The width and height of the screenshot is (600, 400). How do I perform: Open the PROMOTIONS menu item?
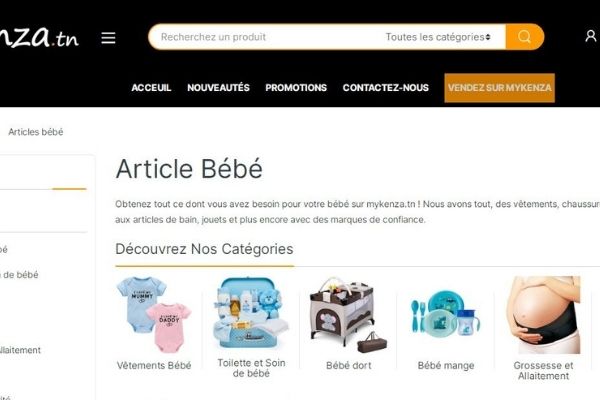pyautogui.click(x=296, y=88)
